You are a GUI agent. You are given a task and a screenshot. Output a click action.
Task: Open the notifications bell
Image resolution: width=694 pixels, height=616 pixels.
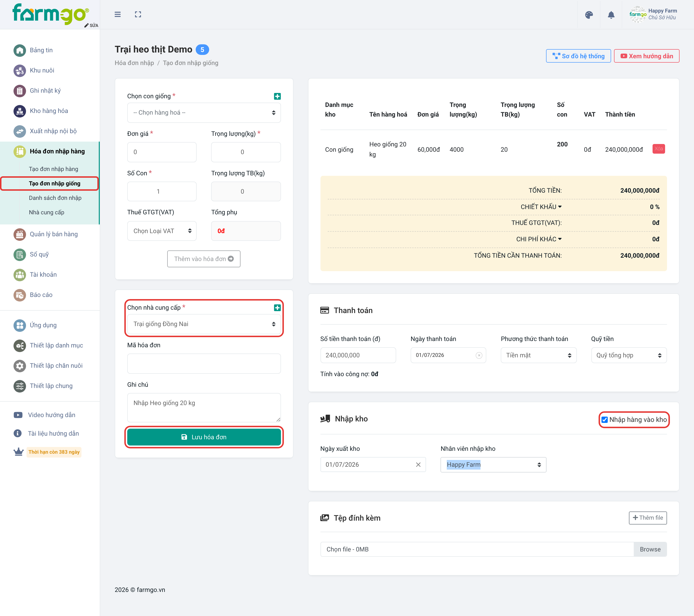(x=611, y=15)
